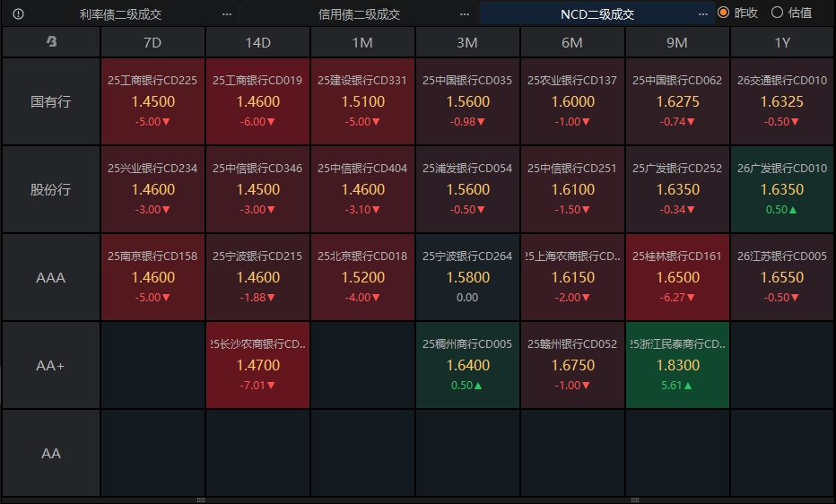Image resolution: width=836 pixels, height=504 pixels.
Task: Open the 上海农商银行CD cell at 1.6150
Action: click(572, 277)
